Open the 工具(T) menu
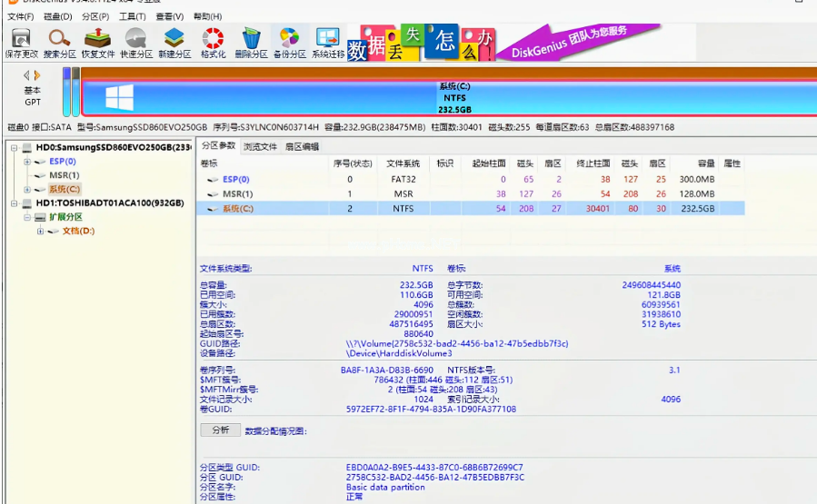Image resolution: width=817 pixels, height=504 pixels. pyautogui.click(x=132, y=16)
